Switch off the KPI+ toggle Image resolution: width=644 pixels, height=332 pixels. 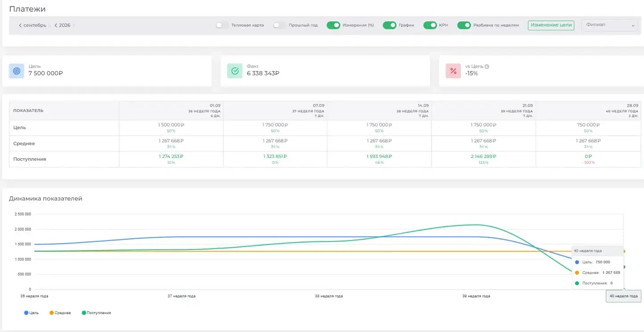tap(430, 25)
